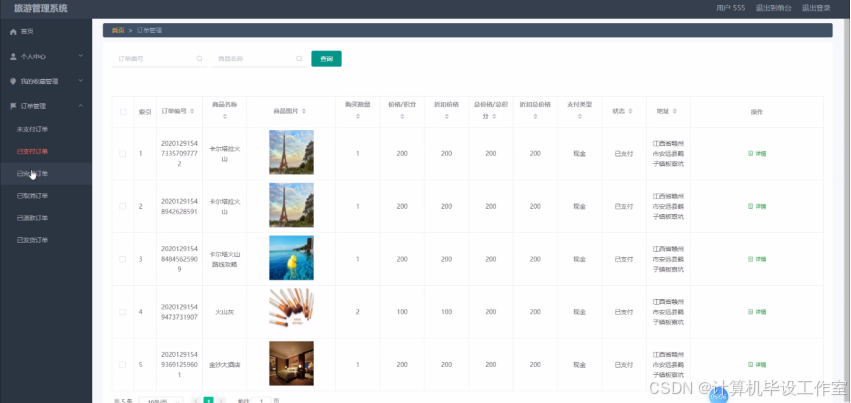The image size is (851, 403).
Task: Check the checkbox for row 3
Action: point(123,259)
